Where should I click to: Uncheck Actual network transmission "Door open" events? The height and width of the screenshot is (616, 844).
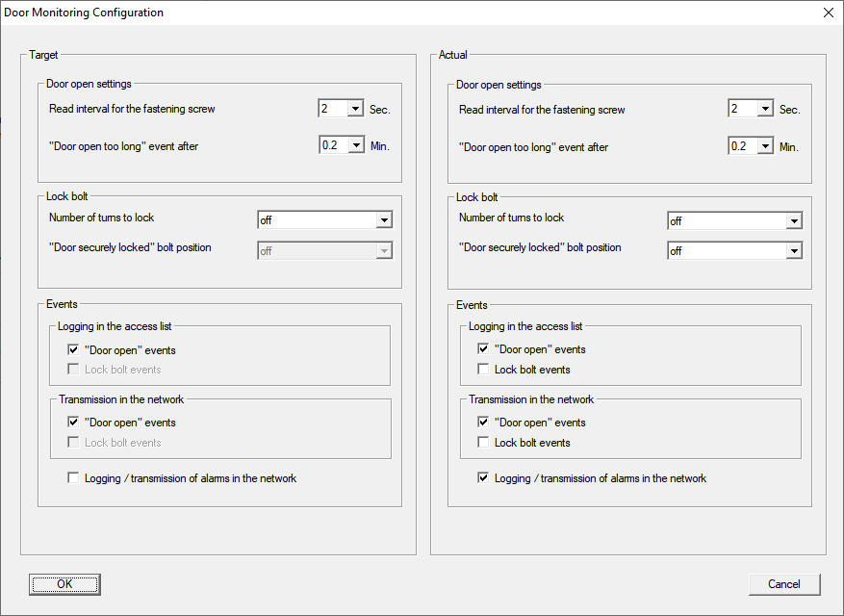pyautogui.click(x=484, y=423)
